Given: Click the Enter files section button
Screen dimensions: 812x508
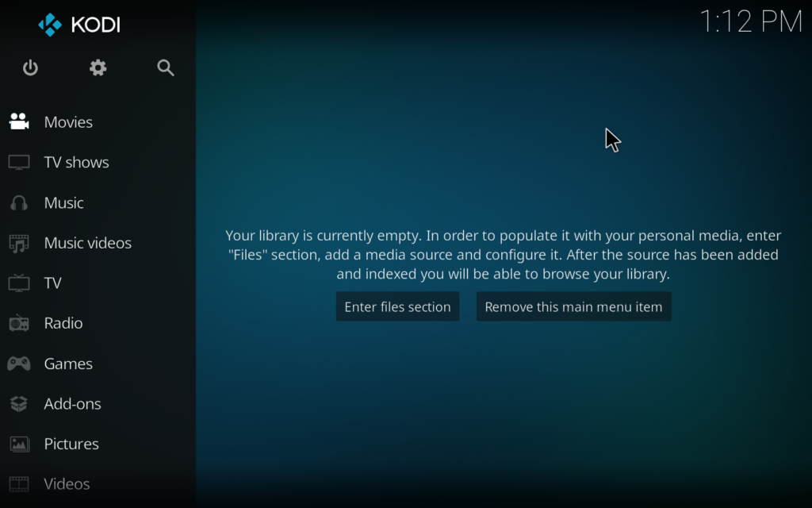Looking at the screenshot, I should 398,306.
